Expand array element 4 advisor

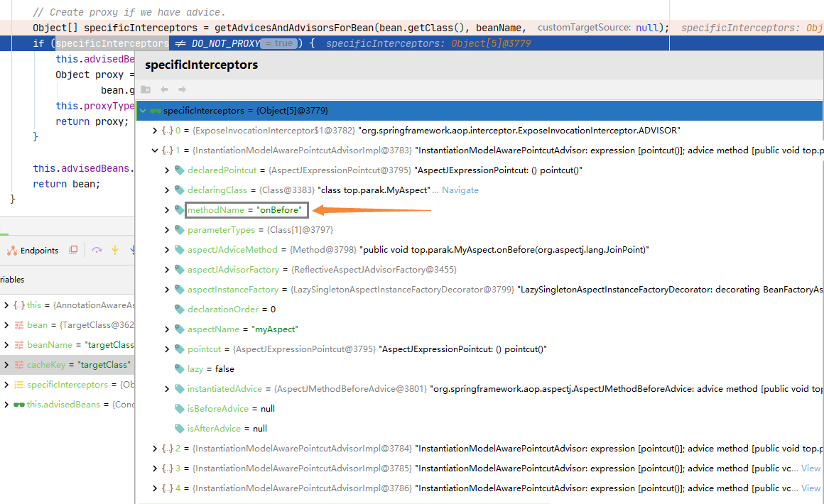click(x=155, y=488)
